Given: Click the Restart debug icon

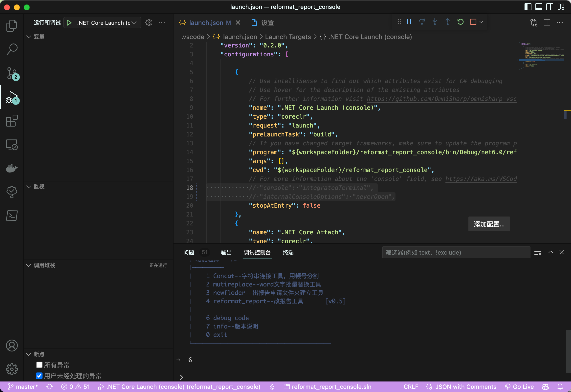Looking at the screenshot, I should [460, 22].
